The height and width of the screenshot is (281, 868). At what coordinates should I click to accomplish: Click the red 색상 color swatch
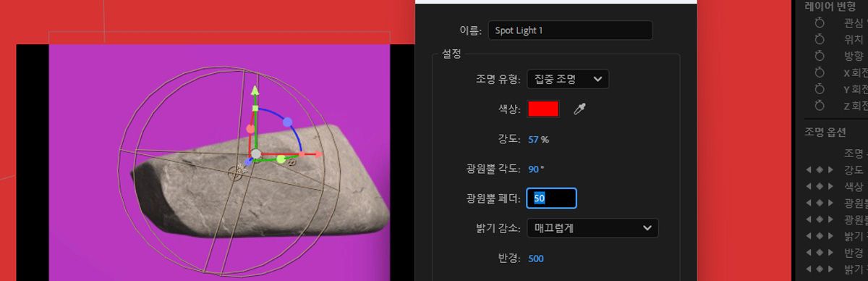[543, 109]
